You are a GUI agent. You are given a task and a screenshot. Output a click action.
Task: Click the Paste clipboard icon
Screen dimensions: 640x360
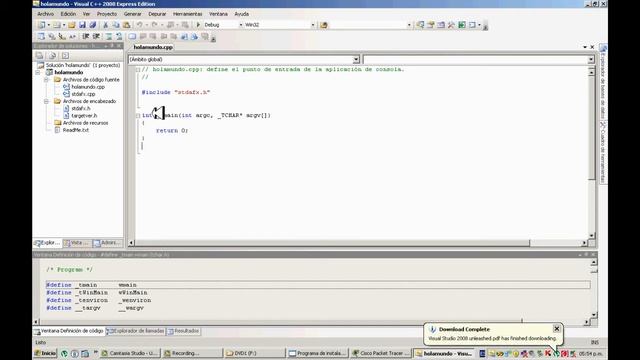click(x=127, y=25)
